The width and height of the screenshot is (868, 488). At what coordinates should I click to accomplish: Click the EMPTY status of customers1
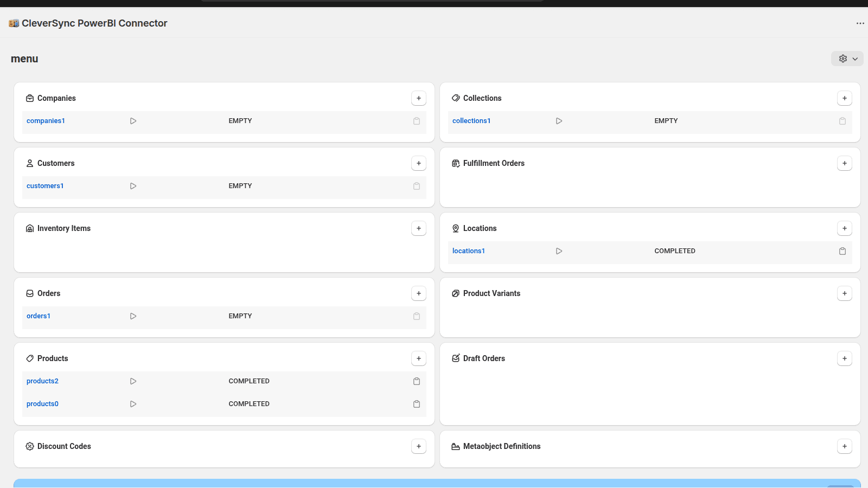tap(240, 186)
